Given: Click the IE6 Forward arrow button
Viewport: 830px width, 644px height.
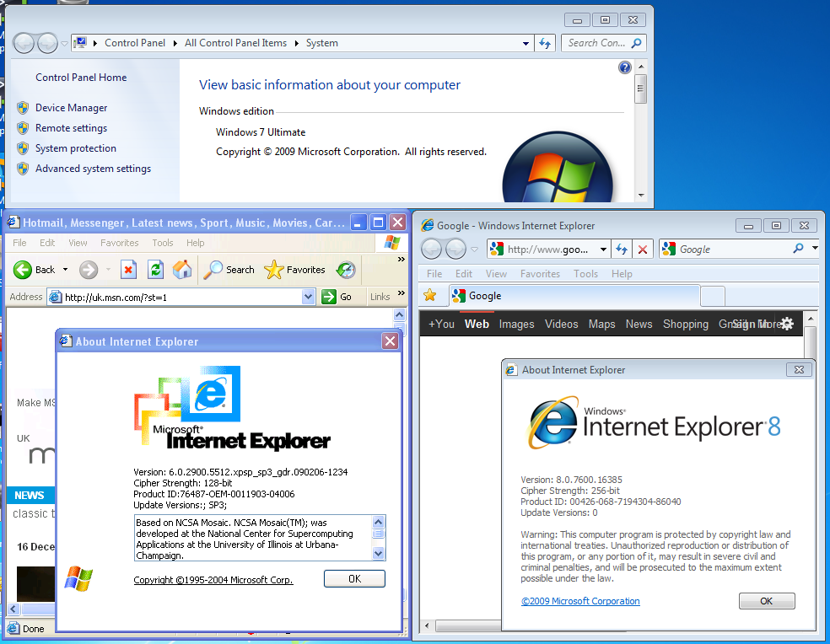Looking at the screenshot, I should 89,270.
